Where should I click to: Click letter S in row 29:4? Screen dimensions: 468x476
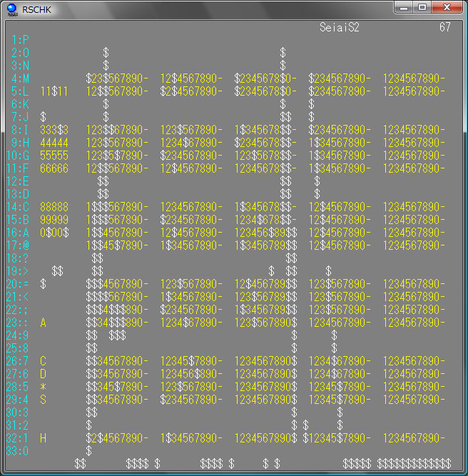(43, 400)
